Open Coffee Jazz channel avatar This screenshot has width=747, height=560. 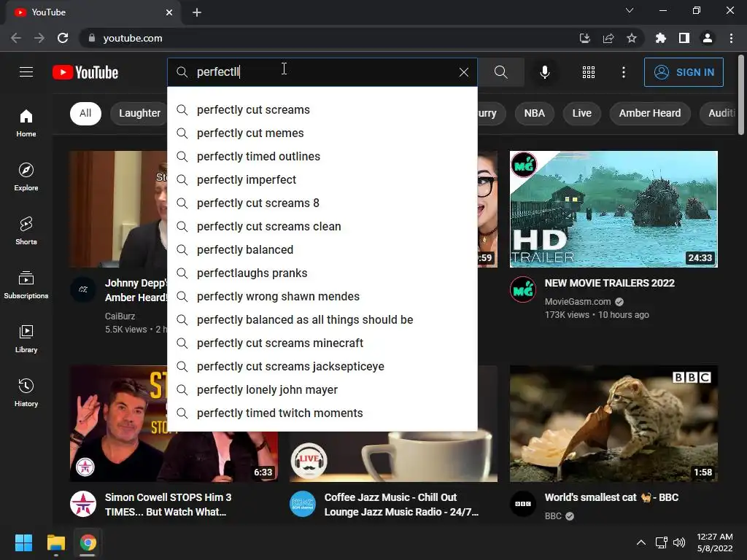[303, 504]
